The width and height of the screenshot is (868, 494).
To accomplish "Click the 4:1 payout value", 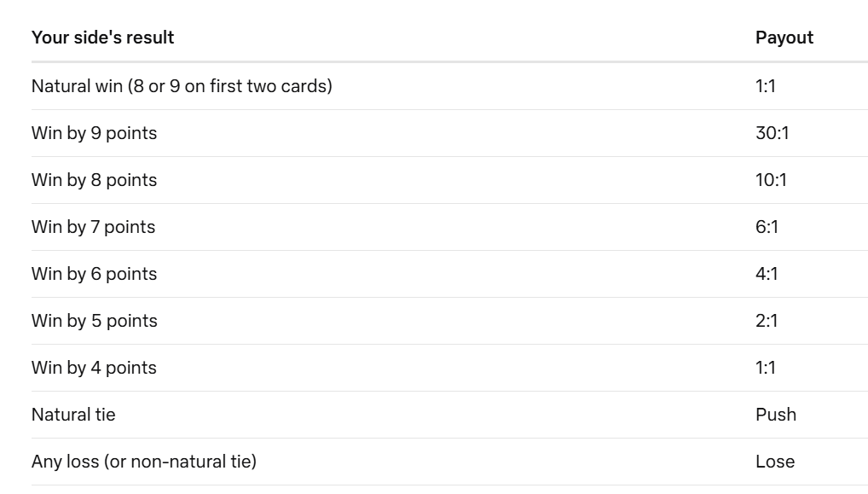I will pyautogui.click(x=767, y=274).
